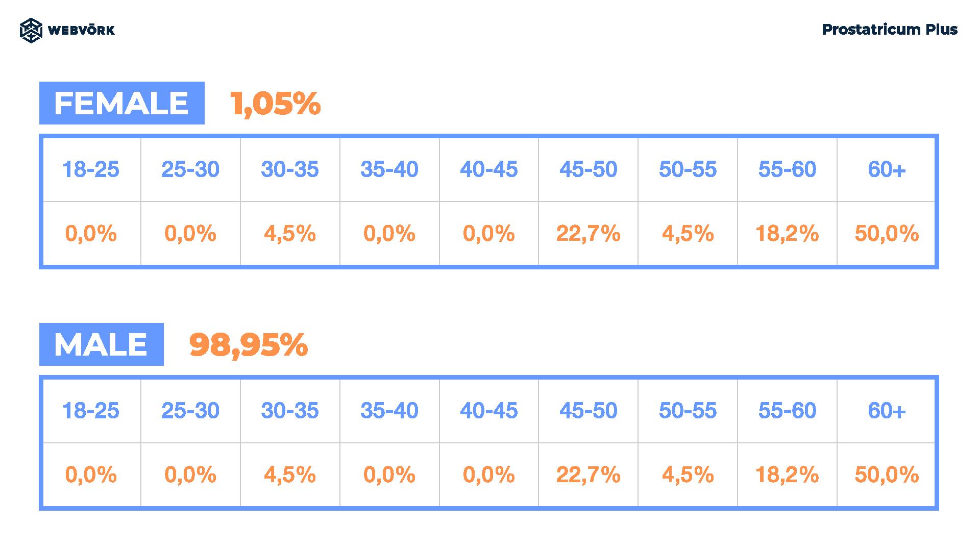Select the Prostatricum Plus title
Screen dimensions: 980x551
point(890,30)
